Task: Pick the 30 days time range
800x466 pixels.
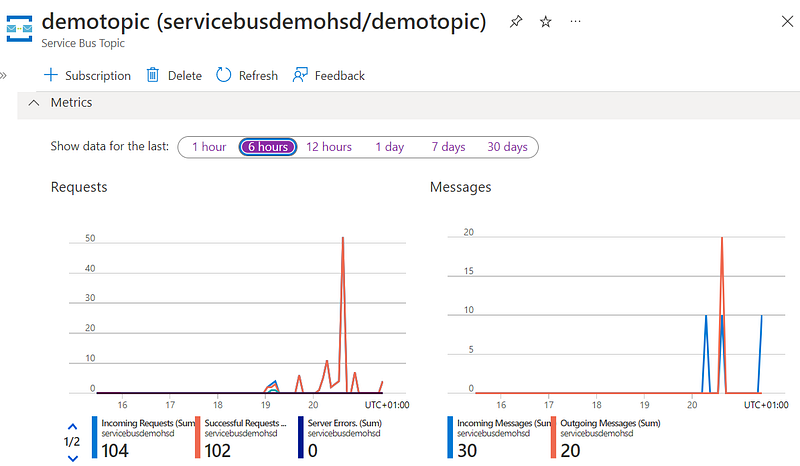Action: coord(507,147)
